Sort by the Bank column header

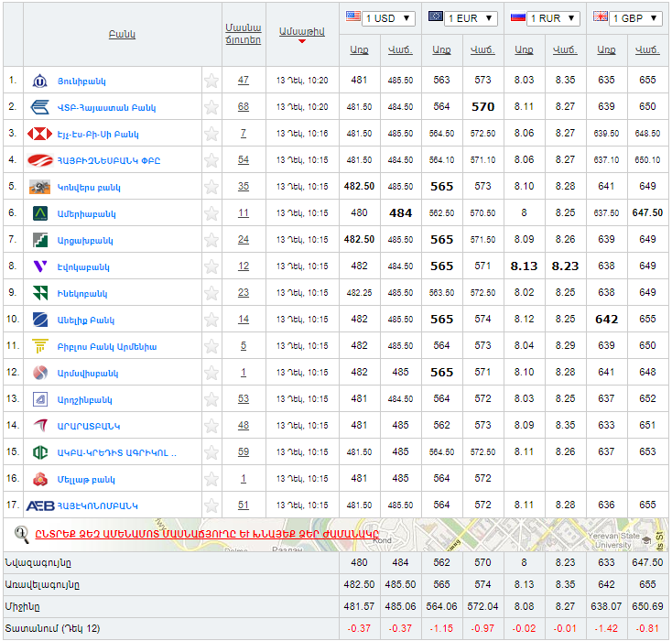[122, 34]
